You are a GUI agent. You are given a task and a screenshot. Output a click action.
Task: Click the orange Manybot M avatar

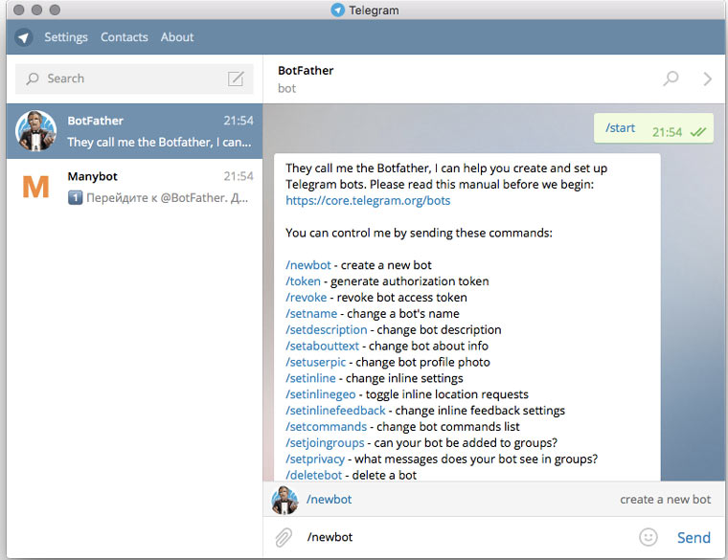tap(35, 187)
